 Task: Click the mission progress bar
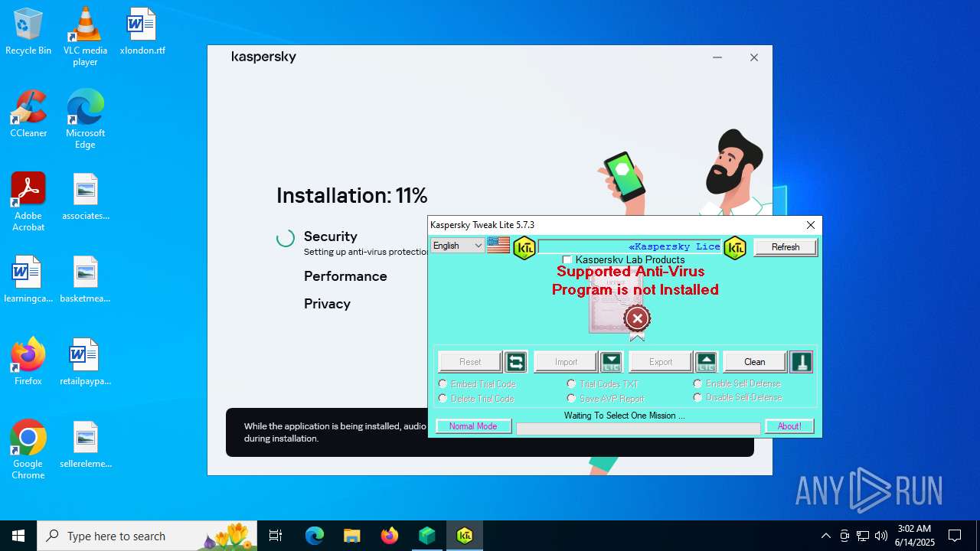[639, 429]
